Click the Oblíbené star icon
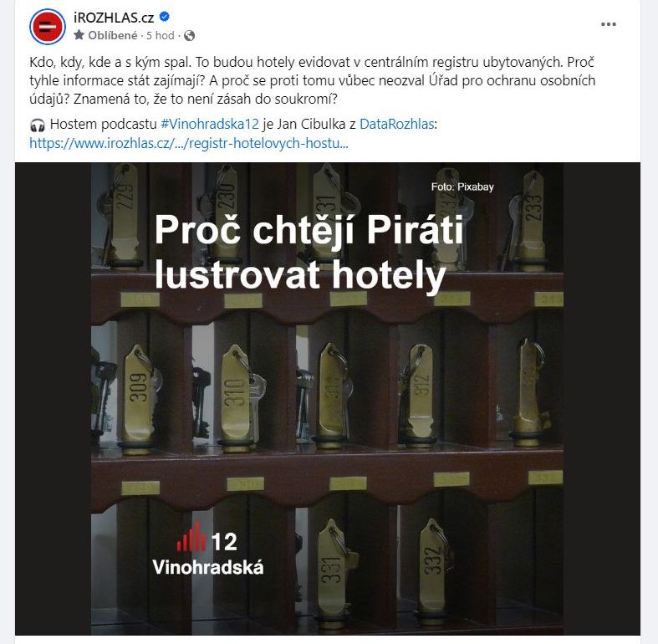 click(x=79, y=35)
